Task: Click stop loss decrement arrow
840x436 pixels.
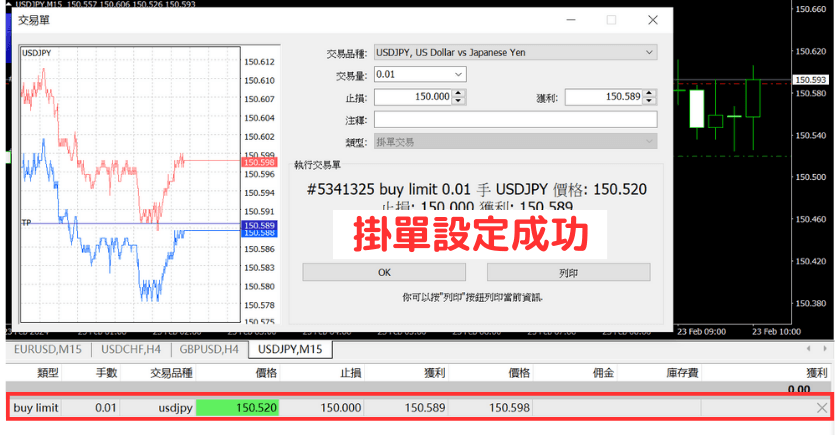Action: tap(458, 101)
